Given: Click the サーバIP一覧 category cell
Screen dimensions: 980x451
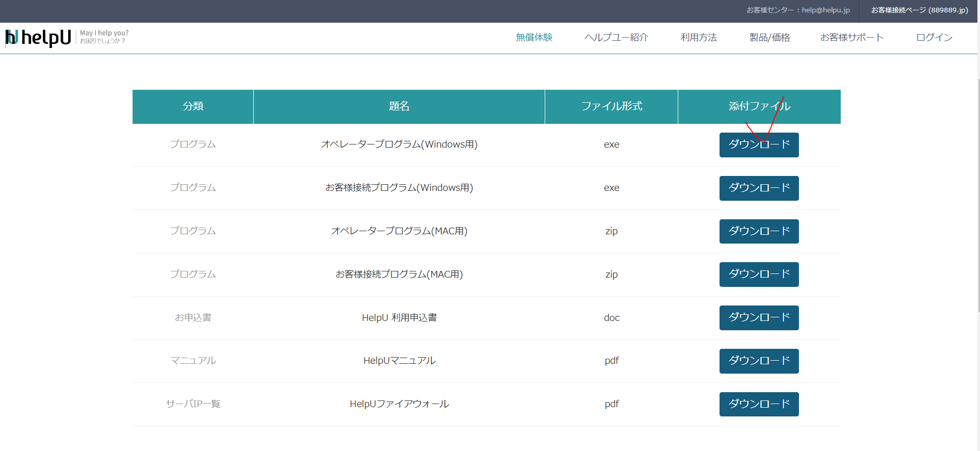Looking at the screenshot, I should coord(193,404).
